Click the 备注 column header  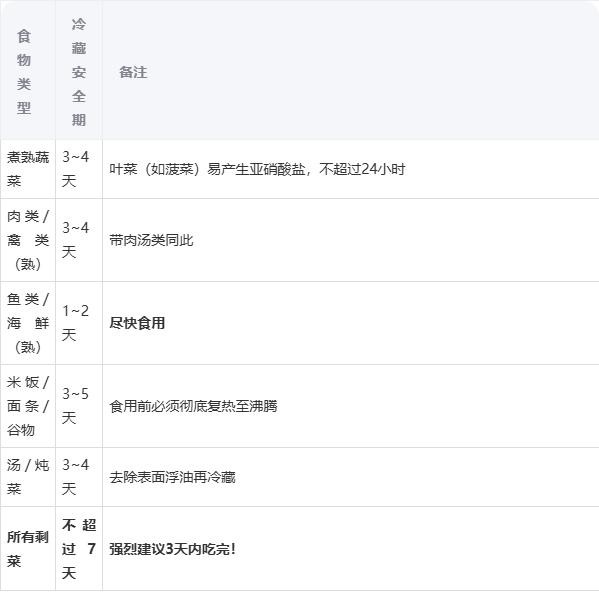tap(133, 72)
